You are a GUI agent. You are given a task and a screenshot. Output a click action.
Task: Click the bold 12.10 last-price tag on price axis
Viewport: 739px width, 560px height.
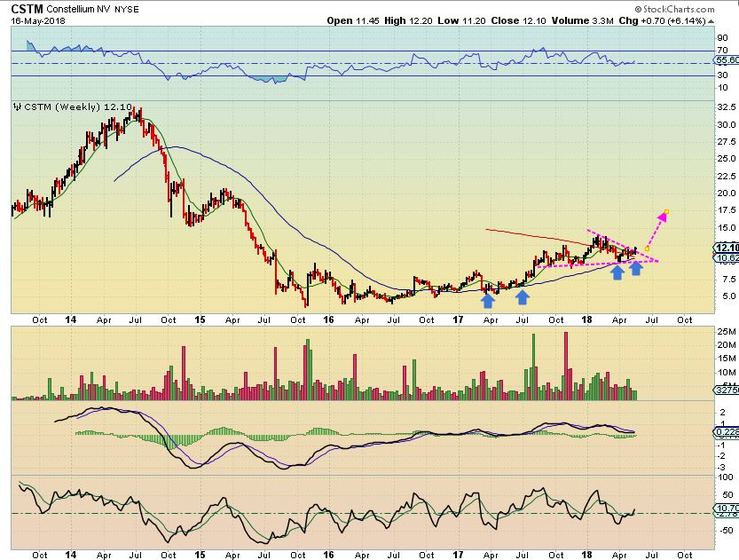(x=727, y=248)
